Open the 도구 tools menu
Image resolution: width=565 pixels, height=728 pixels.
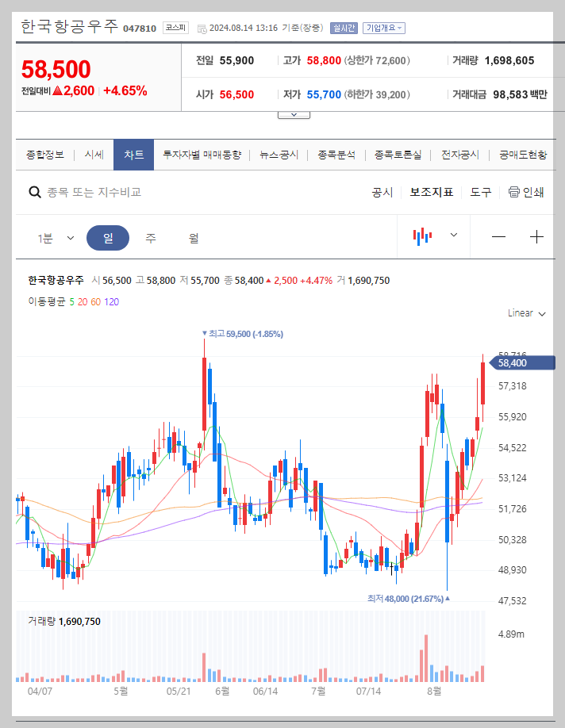481,192
